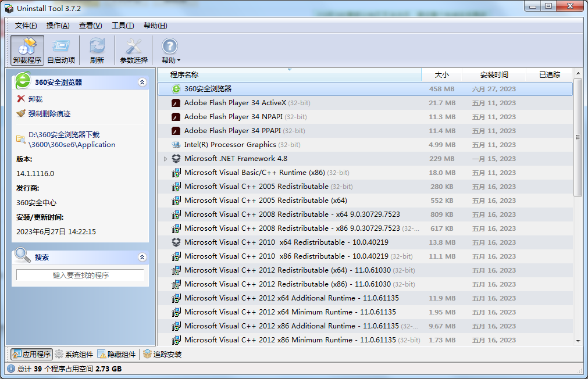The image size is (588, 379).
Task: Select the 卸载程序 toolbar icon
Action: pos(27,50)
